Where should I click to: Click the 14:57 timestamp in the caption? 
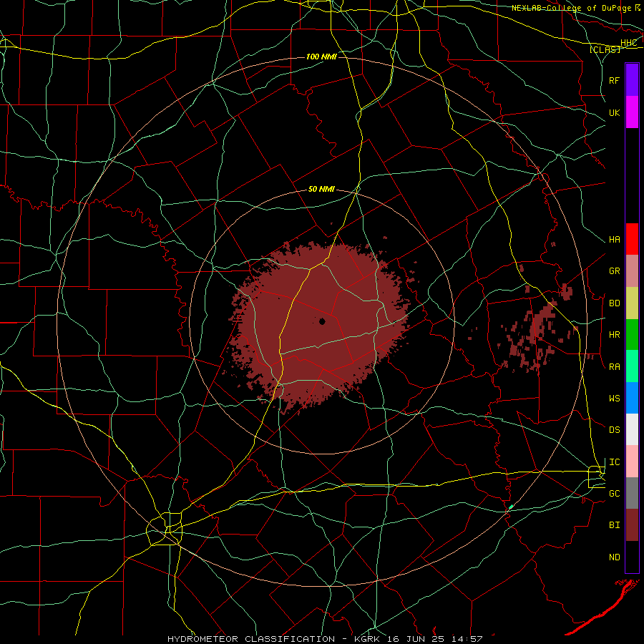click(467, 639)
